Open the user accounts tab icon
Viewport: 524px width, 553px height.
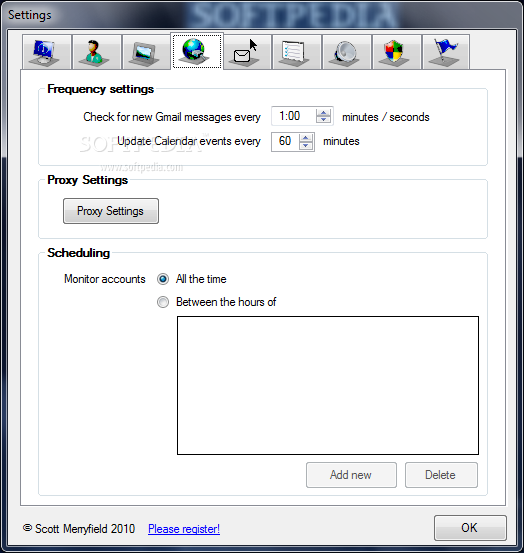coord(97,52)
